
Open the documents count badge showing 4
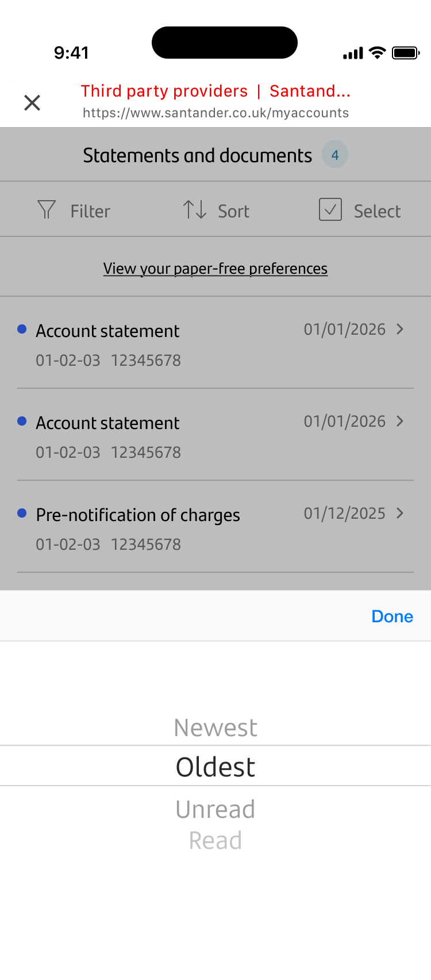click(335, 155)
